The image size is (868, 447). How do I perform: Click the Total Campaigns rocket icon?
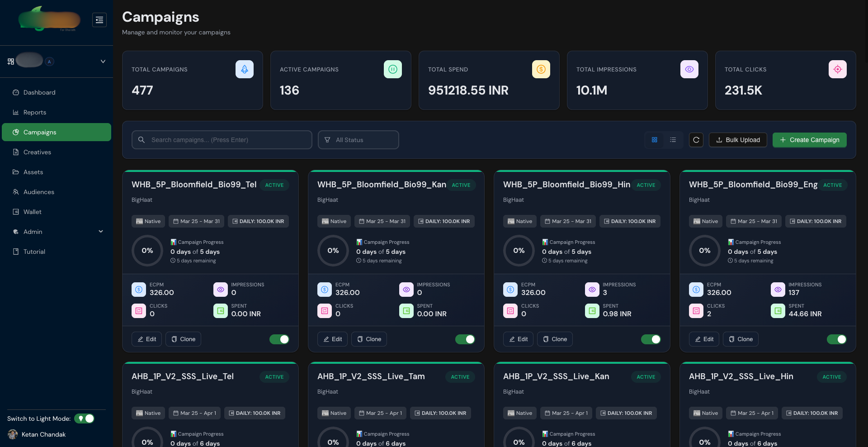click(244, 69)
